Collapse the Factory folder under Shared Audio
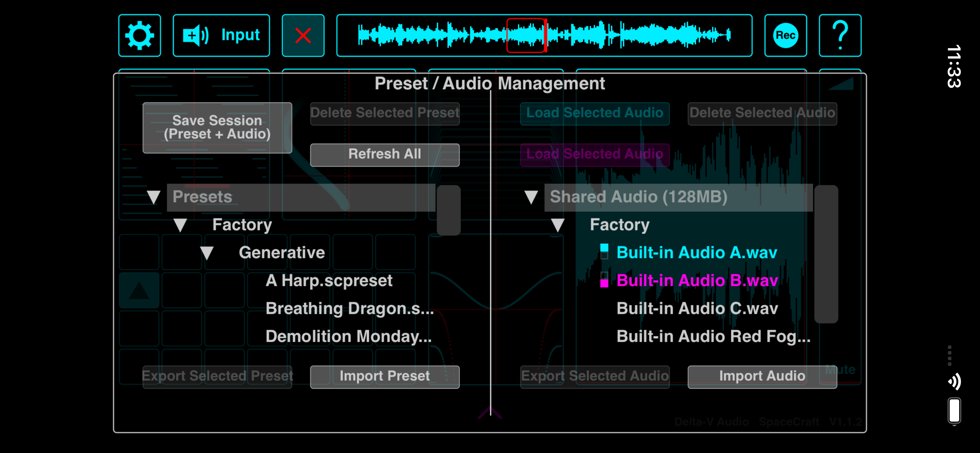 coord(557,225)
